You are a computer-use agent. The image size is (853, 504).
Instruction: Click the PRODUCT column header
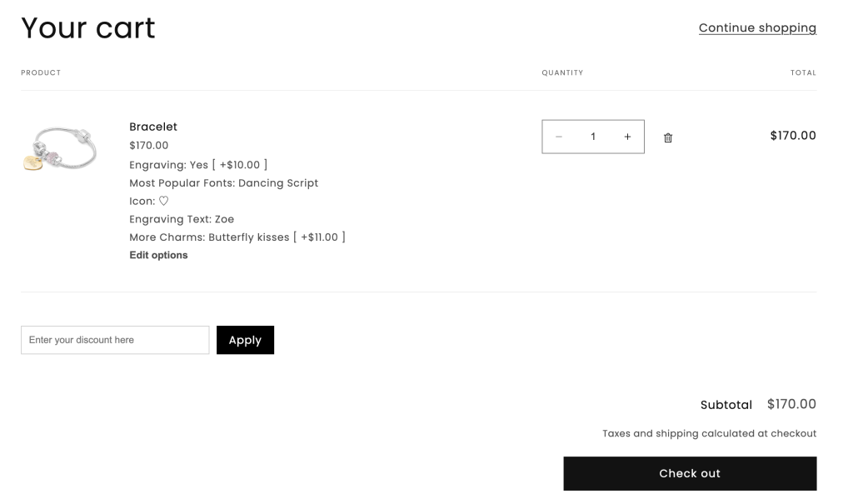41,72
